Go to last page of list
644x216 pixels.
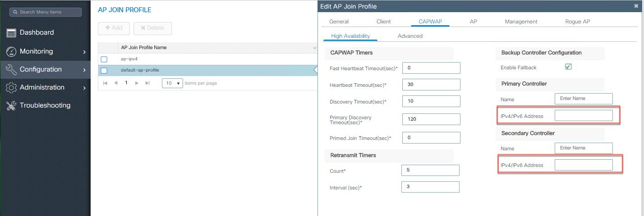147,83
